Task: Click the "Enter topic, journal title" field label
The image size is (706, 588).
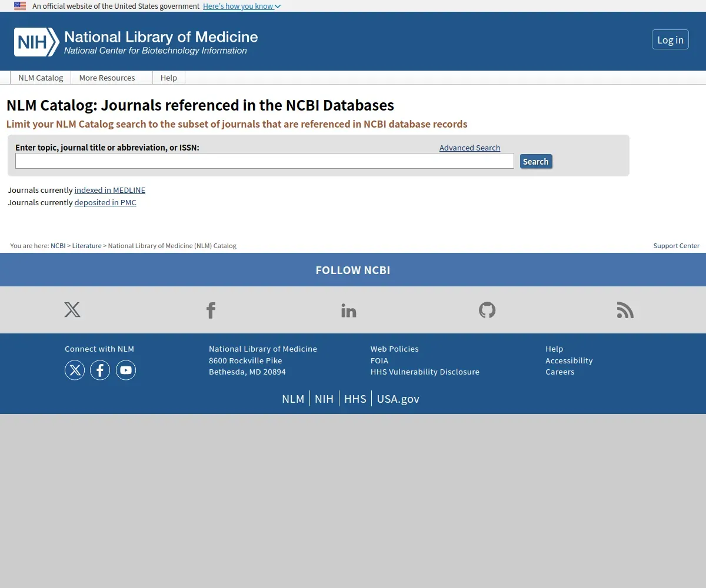Action: point(107,148)
